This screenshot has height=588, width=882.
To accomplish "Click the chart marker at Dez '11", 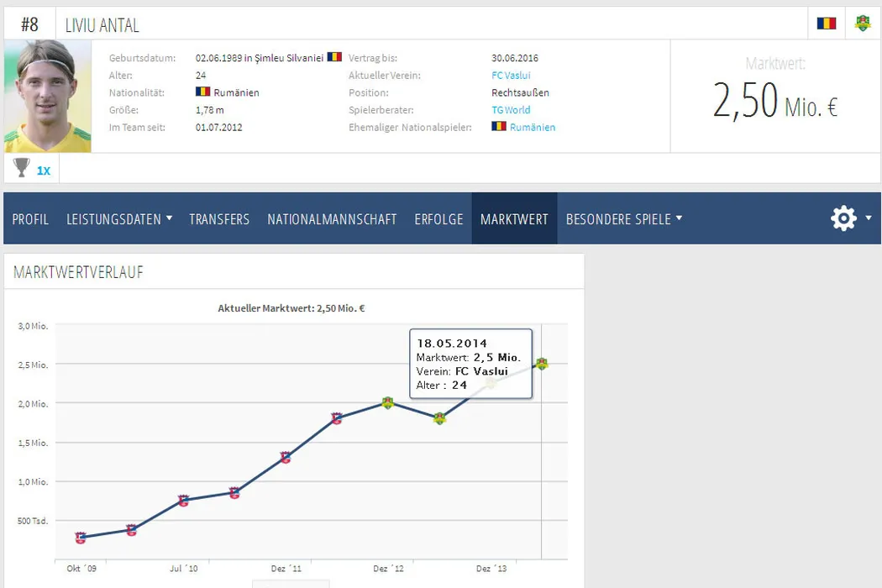I will click(285, 458).
